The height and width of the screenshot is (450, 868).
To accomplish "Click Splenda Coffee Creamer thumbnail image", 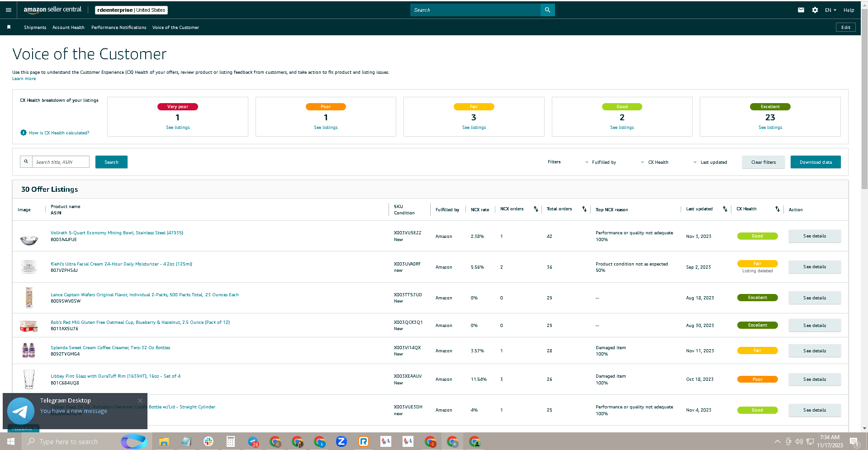I will pyautogui.click(x=28, y=351).
